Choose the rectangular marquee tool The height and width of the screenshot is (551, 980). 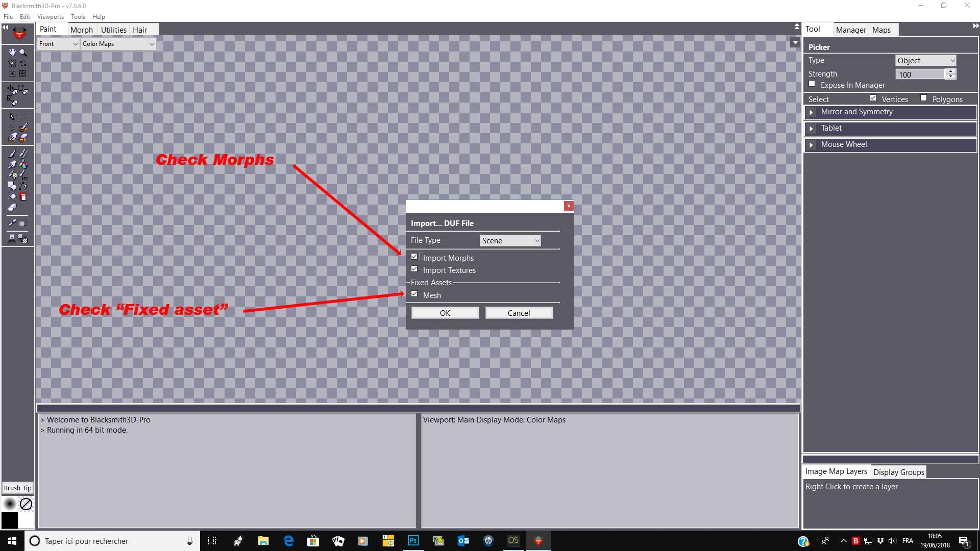(22, 116)
